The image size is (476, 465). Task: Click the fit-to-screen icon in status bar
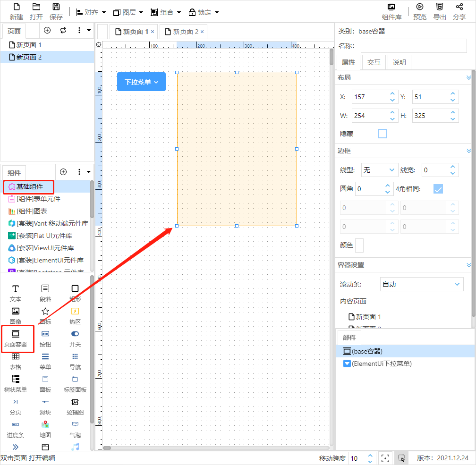pos(385,458)
